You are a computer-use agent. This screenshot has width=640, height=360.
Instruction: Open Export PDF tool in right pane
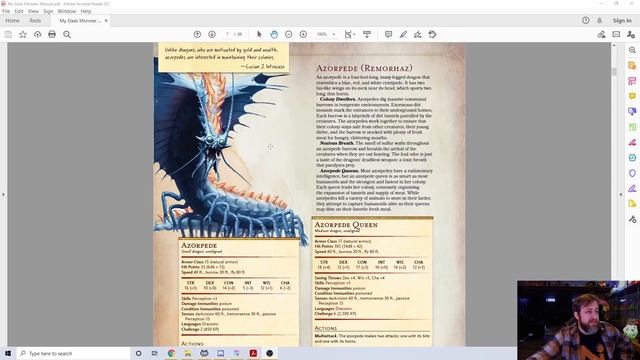click(x=632, y=65)
